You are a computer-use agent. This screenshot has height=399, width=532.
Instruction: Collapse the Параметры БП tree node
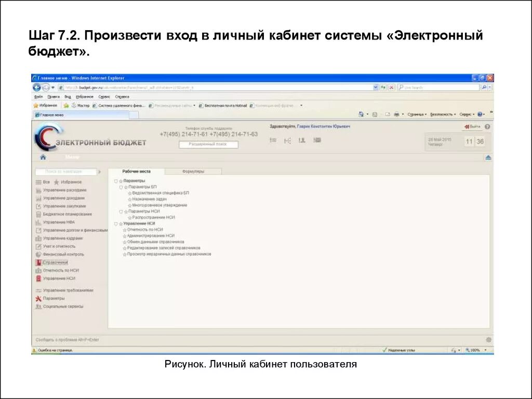[x=121, y=187]
